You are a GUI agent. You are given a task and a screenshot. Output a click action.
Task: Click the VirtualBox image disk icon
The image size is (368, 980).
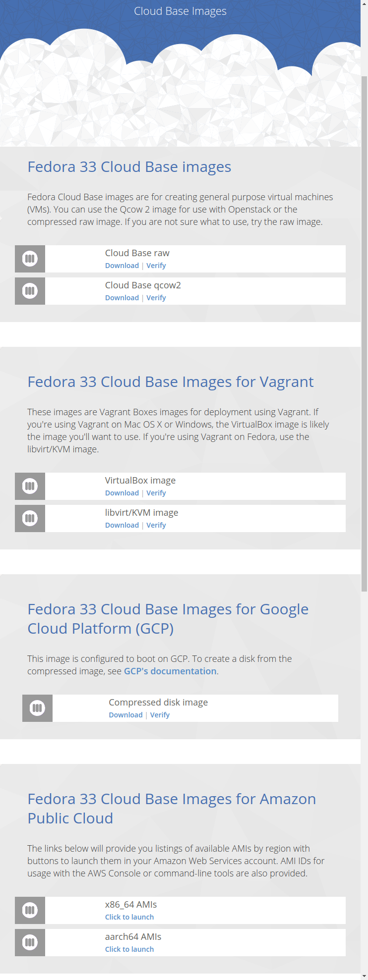(x=30, y=486)
